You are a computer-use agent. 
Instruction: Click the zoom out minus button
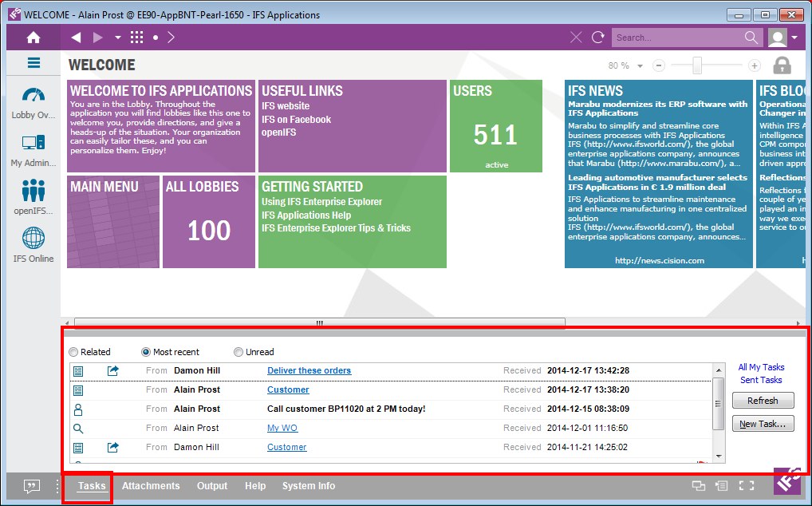(x=659, y=65)
